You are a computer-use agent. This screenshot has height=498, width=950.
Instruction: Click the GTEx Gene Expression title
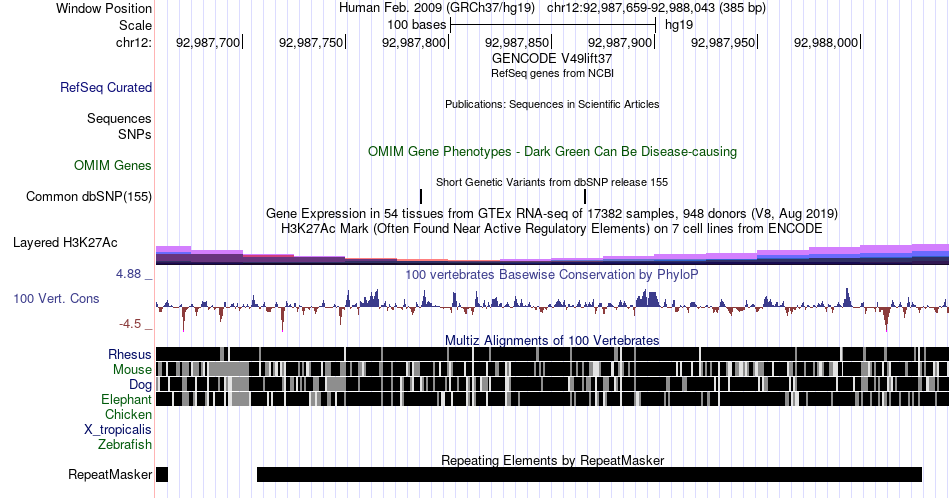point(552,213)
